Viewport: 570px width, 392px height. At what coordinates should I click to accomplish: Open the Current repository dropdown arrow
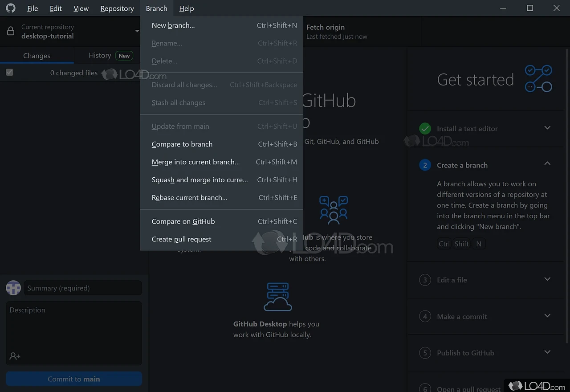tap(137, 31)
